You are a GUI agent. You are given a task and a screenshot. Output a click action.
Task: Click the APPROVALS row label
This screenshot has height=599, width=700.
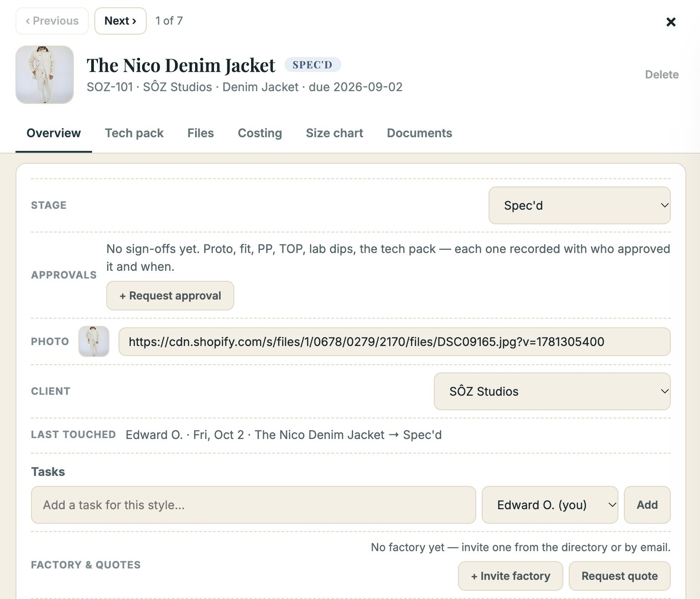64,275
